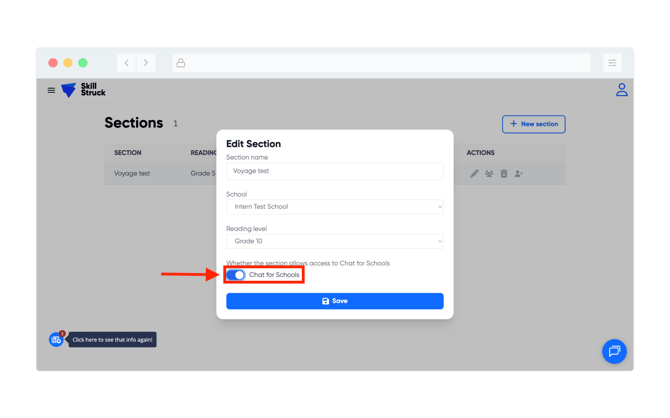Click the pencil edit icon for Voyage test
670x418 pixels.
tap(474, 174)
